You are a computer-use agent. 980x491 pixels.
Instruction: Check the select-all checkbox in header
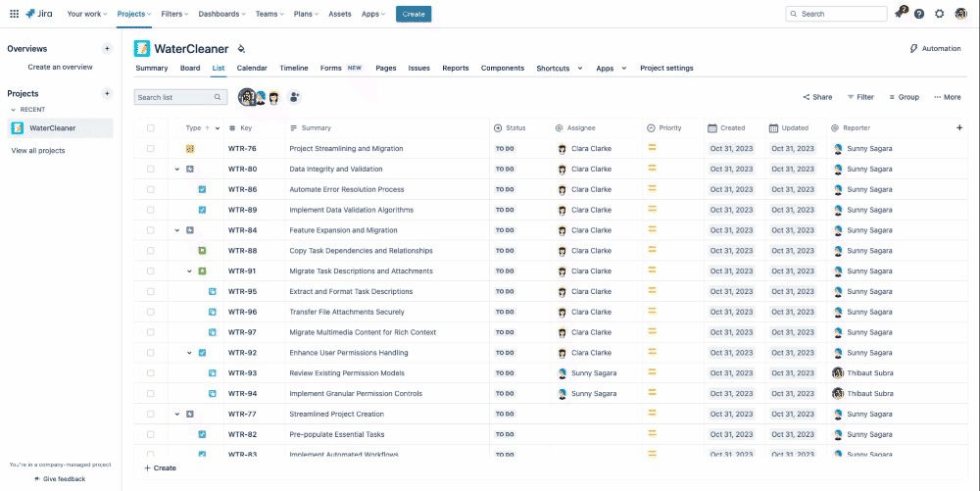point(150,128)
